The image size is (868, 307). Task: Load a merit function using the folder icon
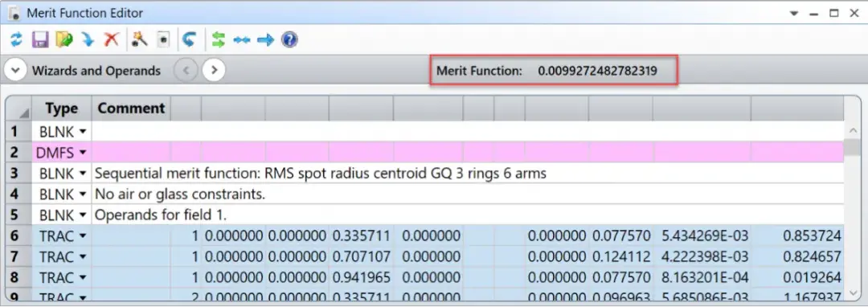pyautogui.click(x=64, y=39)
